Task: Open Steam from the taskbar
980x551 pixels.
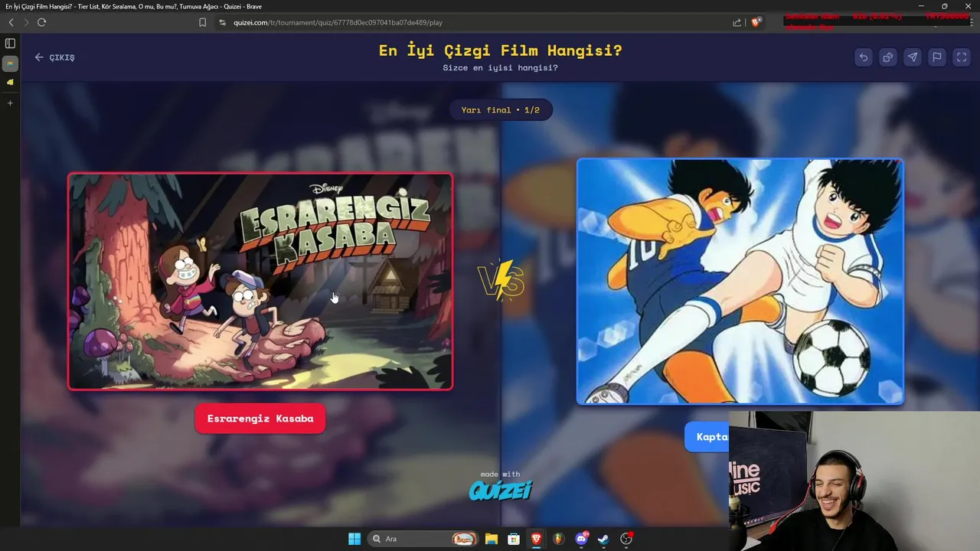Action: pyautogui.click(x=603, y=539)
